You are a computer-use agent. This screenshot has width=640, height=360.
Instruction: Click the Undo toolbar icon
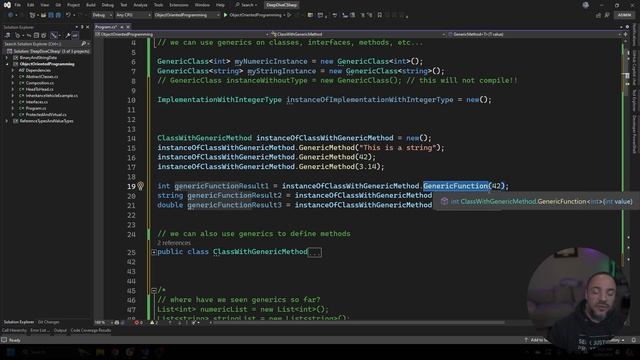(68, 15)
